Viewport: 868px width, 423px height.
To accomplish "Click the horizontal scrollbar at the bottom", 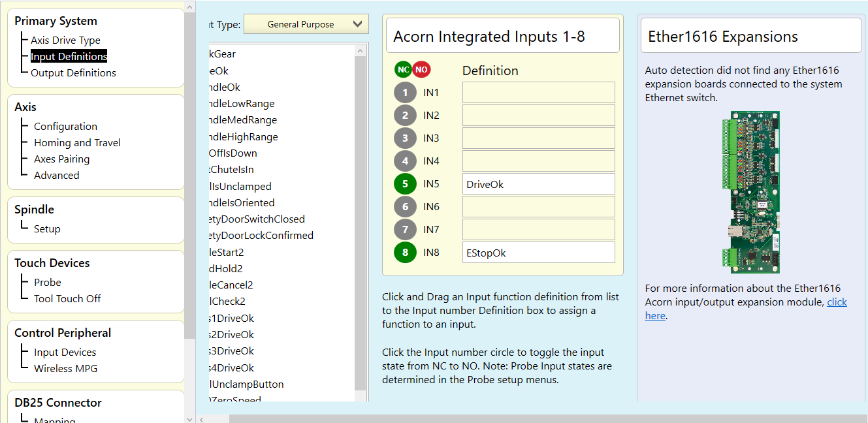I will click(x=548, y=418).
